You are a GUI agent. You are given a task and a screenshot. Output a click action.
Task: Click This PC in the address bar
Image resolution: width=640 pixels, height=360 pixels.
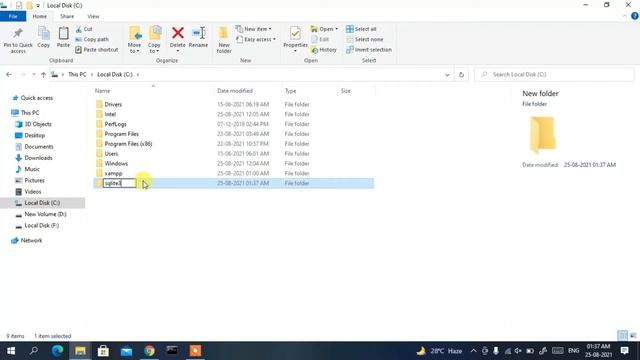click(77, 75)
